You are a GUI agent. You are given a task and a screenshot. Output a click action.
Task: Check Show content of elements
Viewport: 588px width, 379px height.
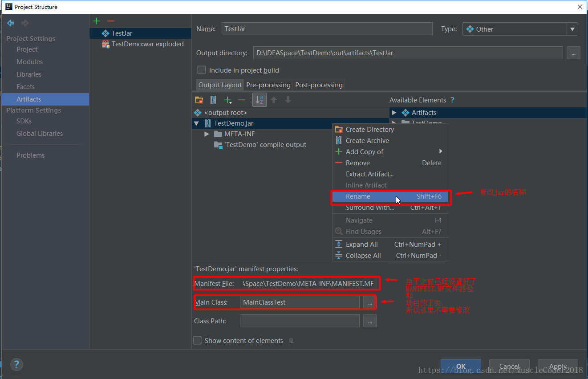click(197, 340)
